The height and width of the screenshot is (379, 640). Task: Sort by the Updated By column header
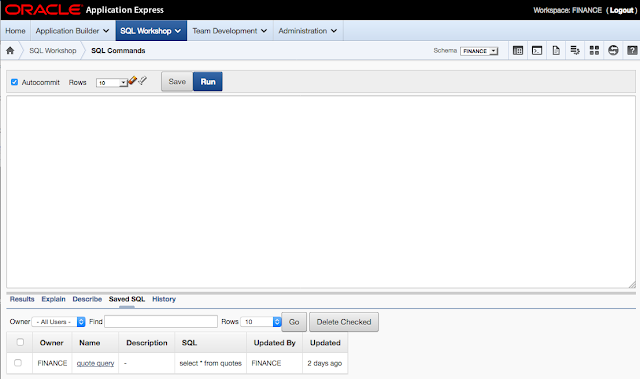(x=274, y=343)
